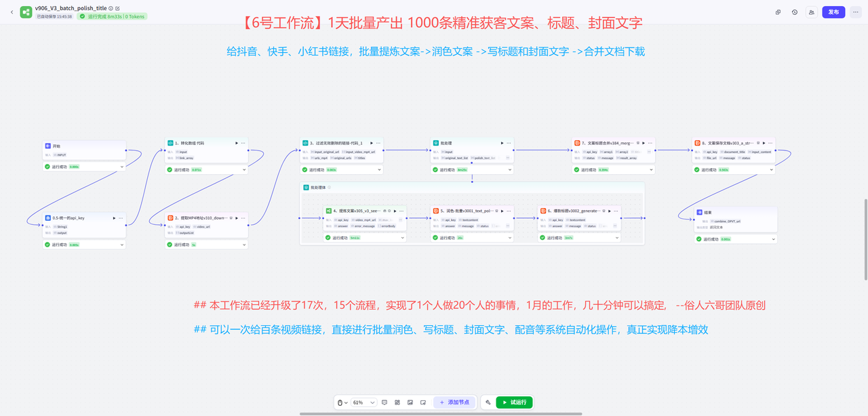Image resolution: width=868 pixels, height=416 pixels.
Task: Open the duplicate workflow icon in header
Action: pyautogui.click(x=778, y=12)
